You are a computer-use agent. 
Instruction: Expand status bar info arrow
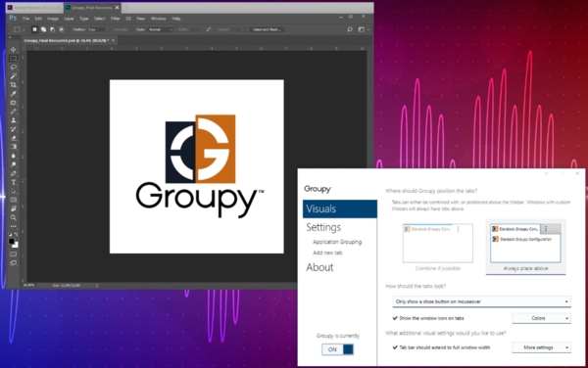(97, 285)
